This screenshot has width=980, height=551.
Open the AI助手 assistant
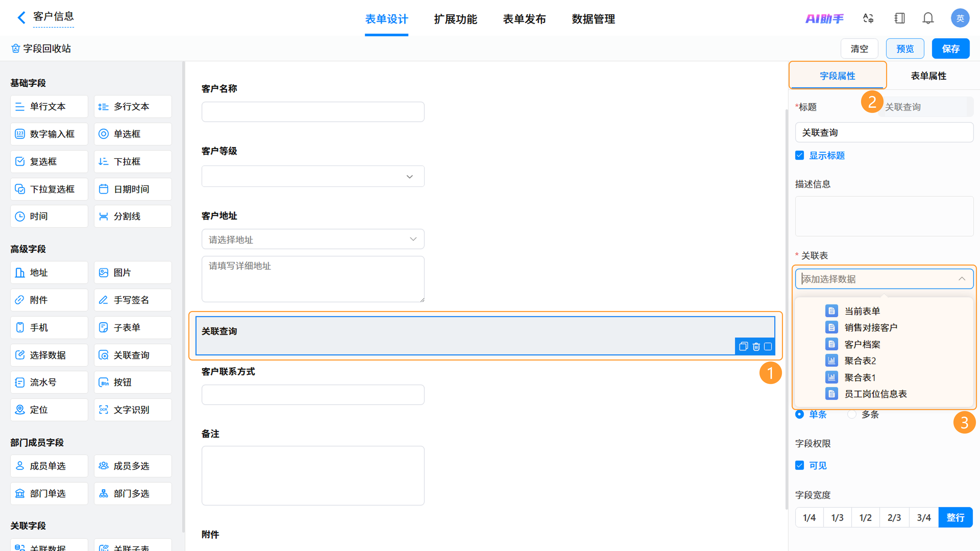824,18
